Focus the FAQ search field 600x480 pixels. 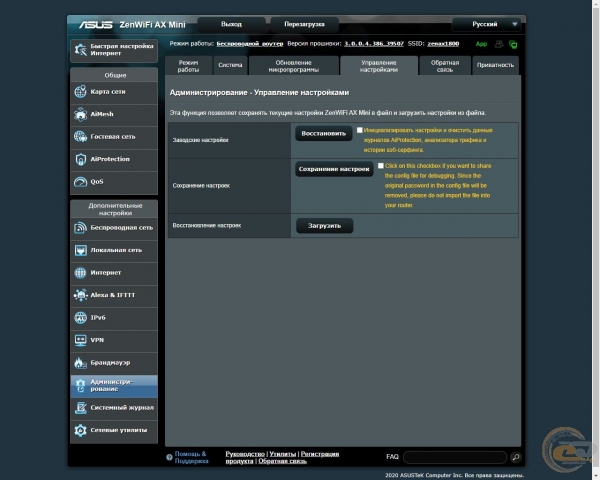point(455,457)
